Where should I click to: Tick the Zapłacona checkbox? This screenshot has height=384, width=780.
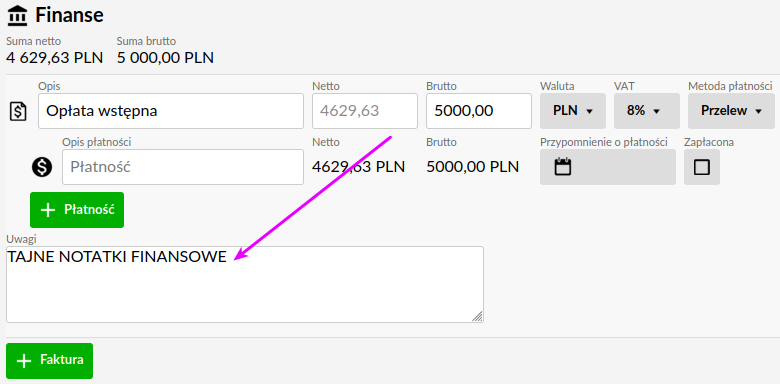pyautogui.click(x=701, y=167)
